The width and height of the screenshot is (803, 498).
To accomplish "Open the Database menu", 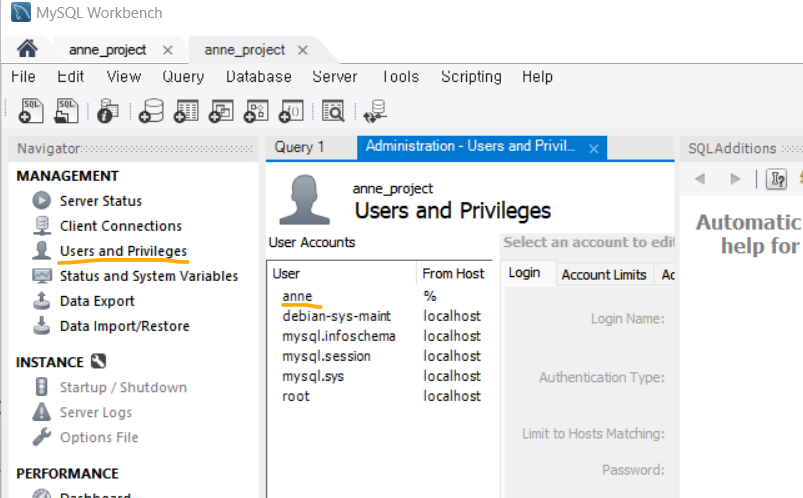I will point(259,77).
